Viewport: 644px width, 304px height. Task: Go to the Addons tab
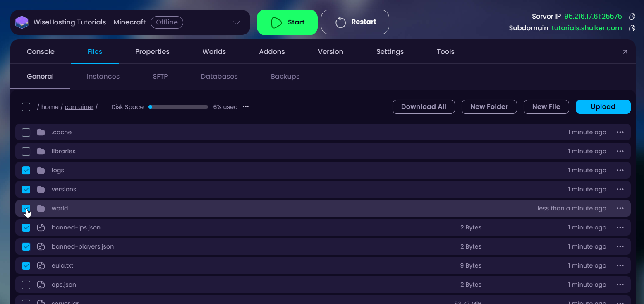point(272,52)
